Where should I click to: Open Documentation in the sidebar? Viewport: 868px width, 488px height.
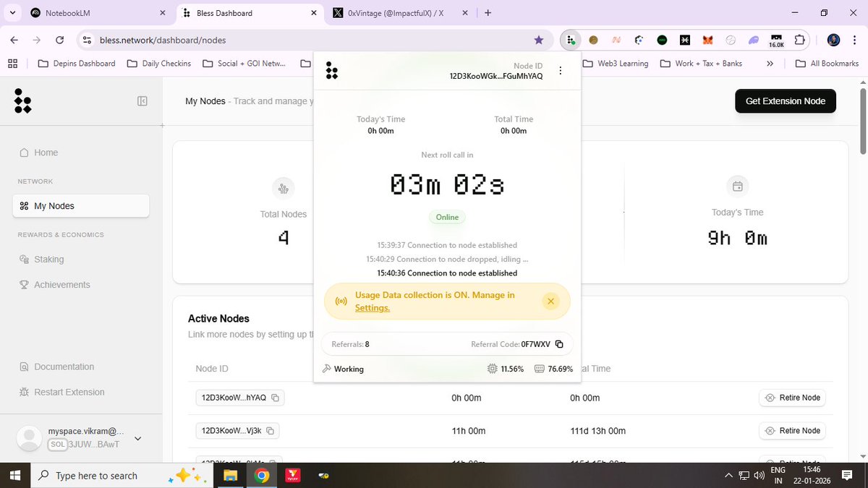coord(57,367)
